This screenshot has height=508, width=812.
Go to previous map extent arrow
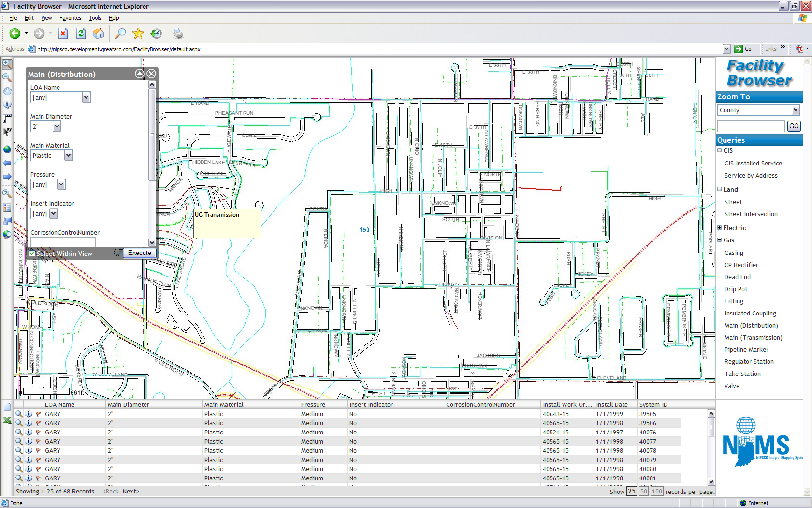[7, 163]
